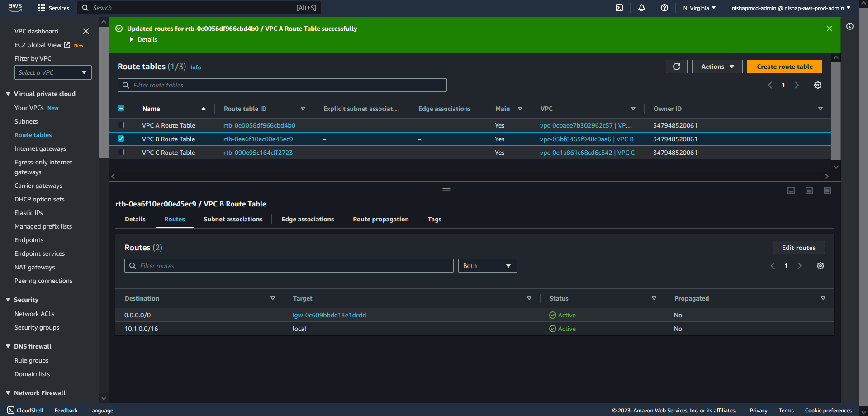The height and width of the screenshot is (416, 868).
Task: Refresh the route tables list
Action: tap(676, 67)
